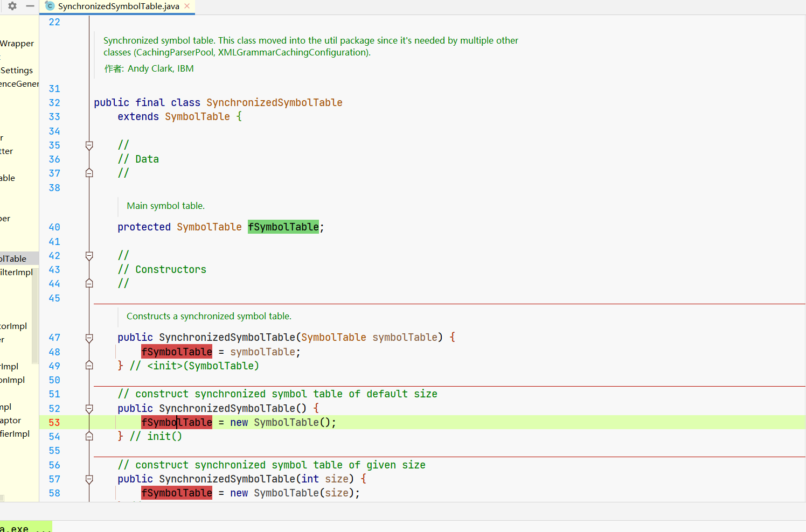The image size is (806, 532).
Task: Click '// init()' comment on line 54
Action: 156,437
